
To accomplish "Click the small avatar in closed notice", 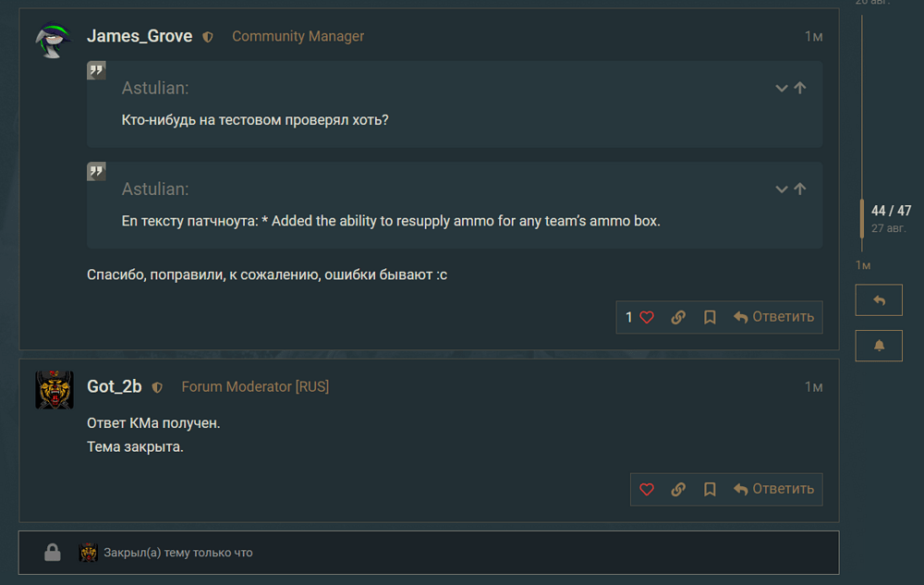I will (88, 553).
